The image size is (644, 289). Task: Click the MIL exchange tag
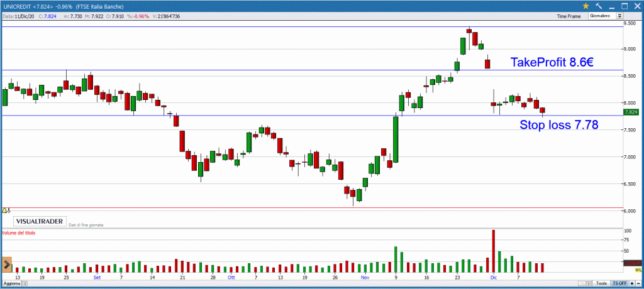click(x=638, y=270)
